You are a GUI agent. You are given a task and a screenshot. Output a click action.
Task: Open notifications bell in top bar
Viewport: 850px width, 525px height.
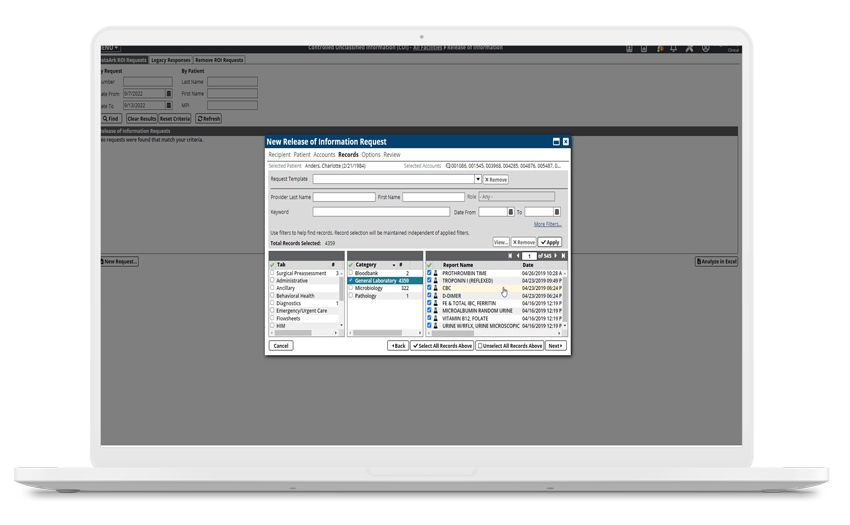click(x=673, y=49)
